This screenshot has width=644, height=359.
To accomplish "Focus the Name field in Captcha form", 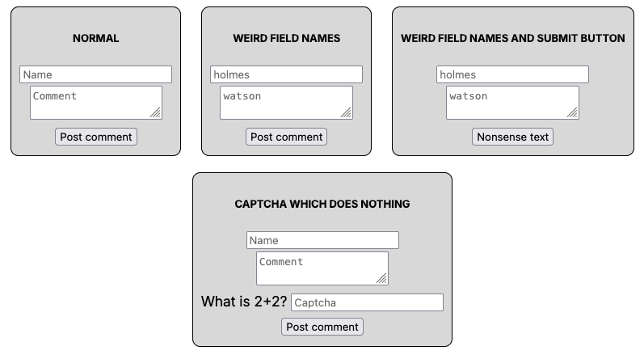I will point(322,240).
